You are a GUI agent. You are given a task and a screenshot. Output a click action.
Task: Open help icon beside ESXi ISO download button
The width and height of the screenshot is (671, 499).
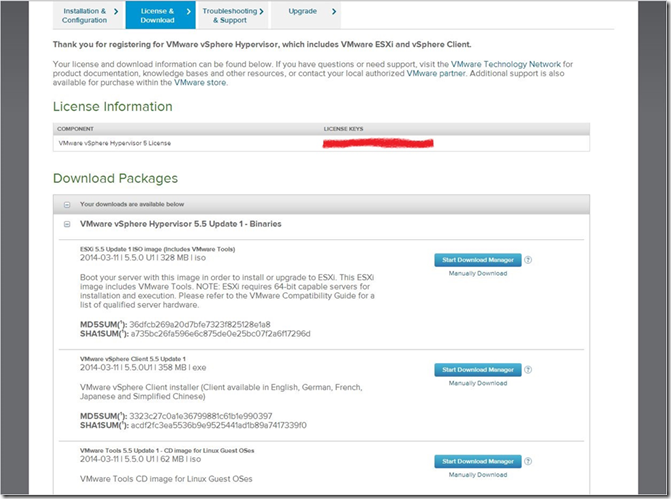[528, 260]
